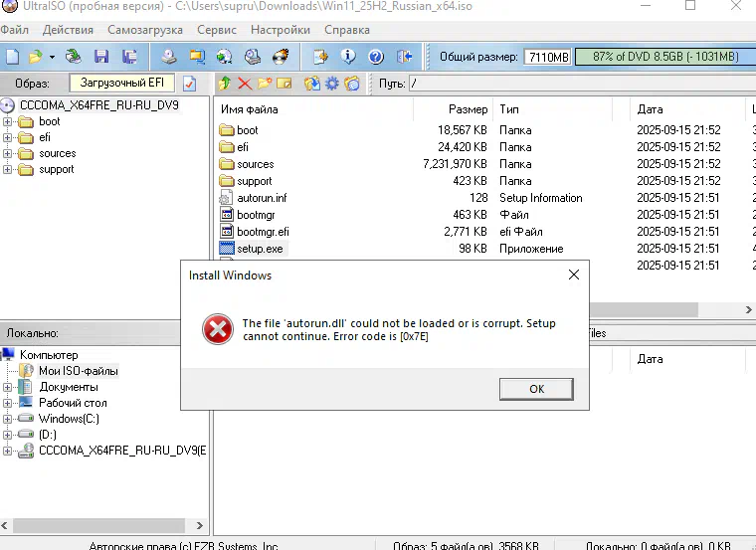Click the red X delete icon

pos(245,84)
